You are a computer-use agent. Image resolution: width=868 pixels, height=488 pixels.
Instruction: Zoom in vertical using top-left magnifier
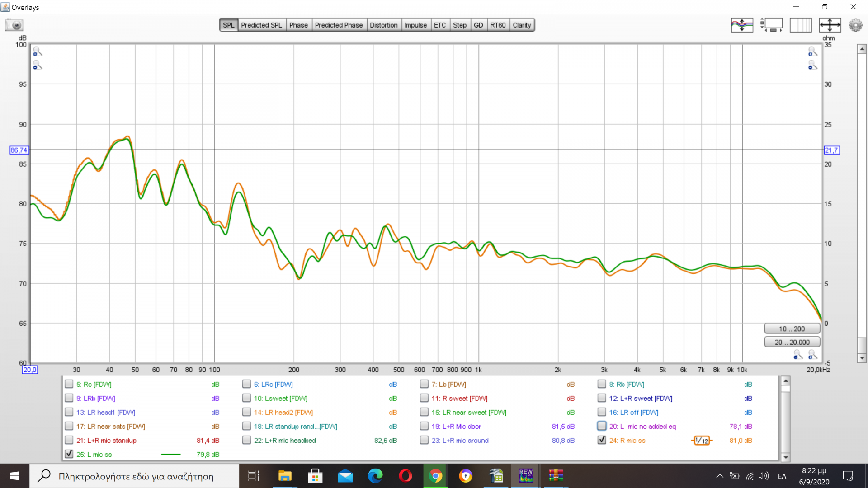(x=37, y=52)
